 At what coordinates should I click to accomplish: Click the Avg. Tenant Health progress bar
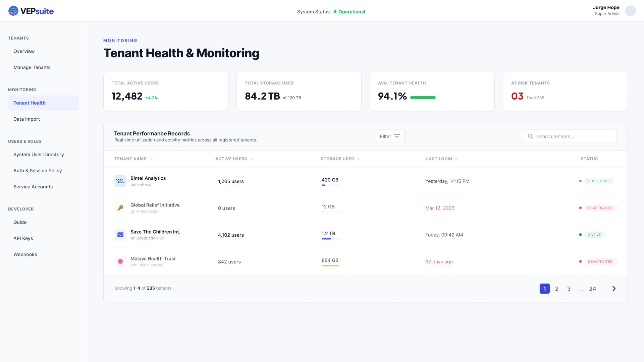(x=423, y=98)
